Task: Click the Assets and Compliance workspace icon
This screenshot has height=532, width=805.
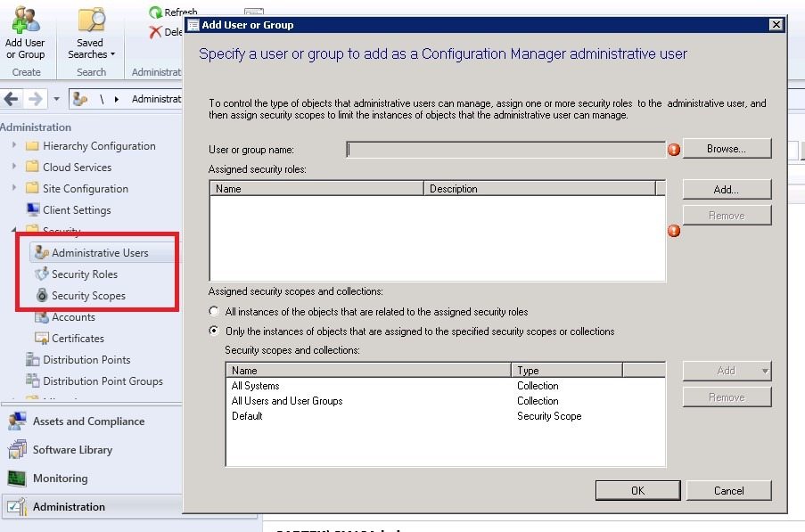Action: click(17, 422)
